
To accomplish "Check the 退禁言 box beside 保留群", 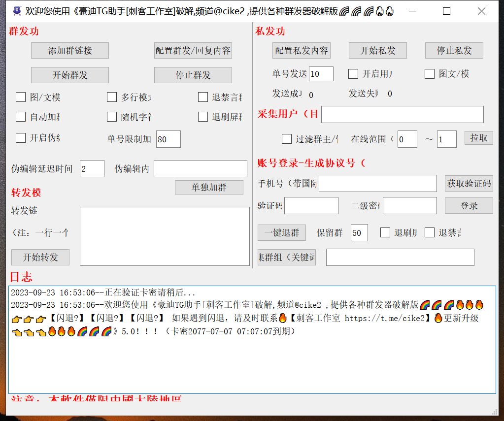I will coord(430,232).
